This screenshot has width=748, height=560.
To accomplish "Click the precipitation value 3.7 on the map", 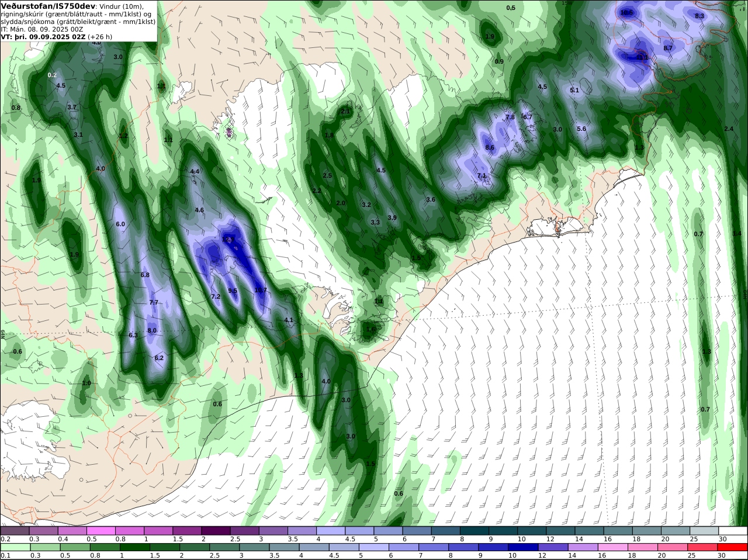I will tap(72, 107).
